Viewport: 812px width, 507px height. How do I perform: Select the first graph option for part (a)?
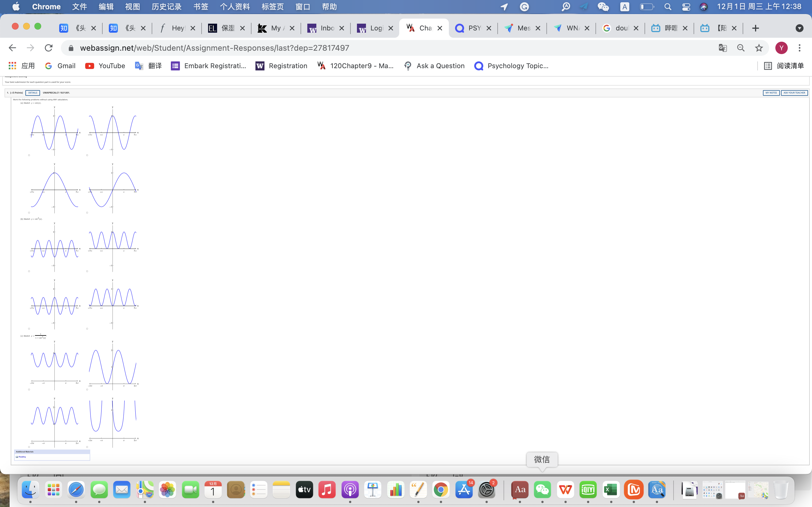pos(29,155)
